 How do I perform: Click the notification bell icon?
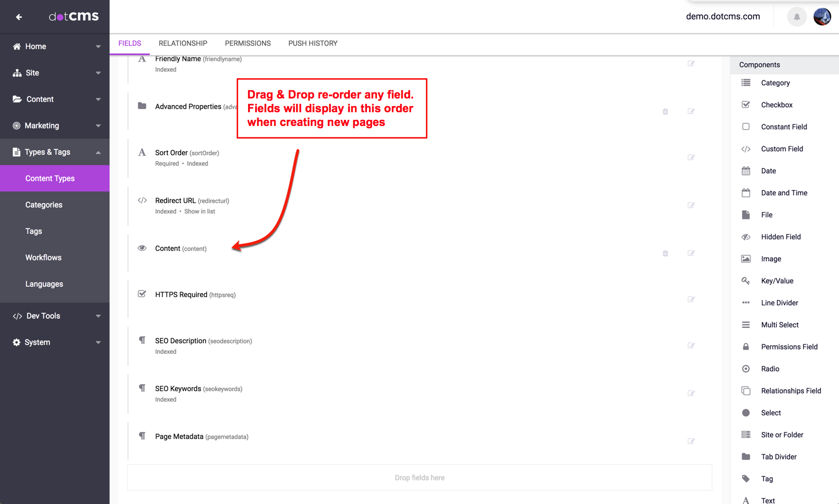point(796,17)
